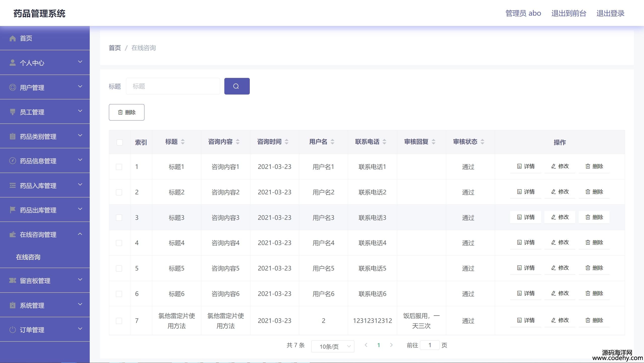Click the home icon beside 首页
644x363 pixels.
coord(13,38)
